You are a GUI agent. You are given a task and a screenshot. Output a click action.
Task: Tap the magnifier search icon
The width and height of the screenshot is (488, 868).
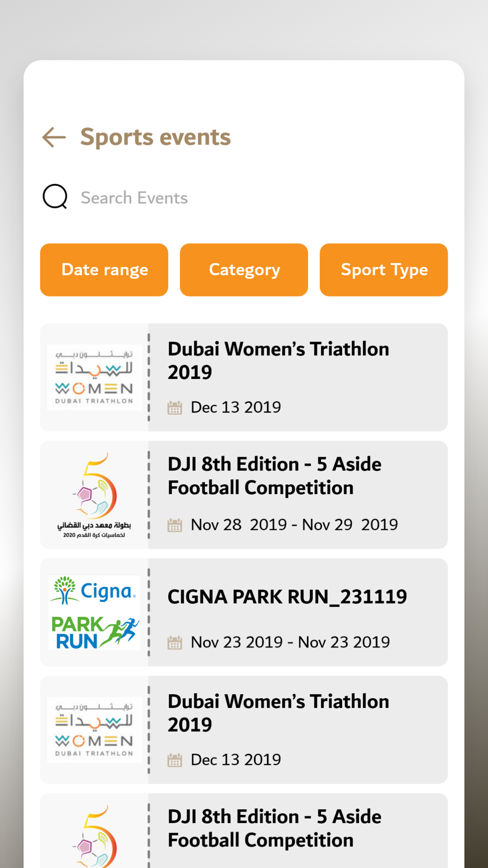click(55, 197)
